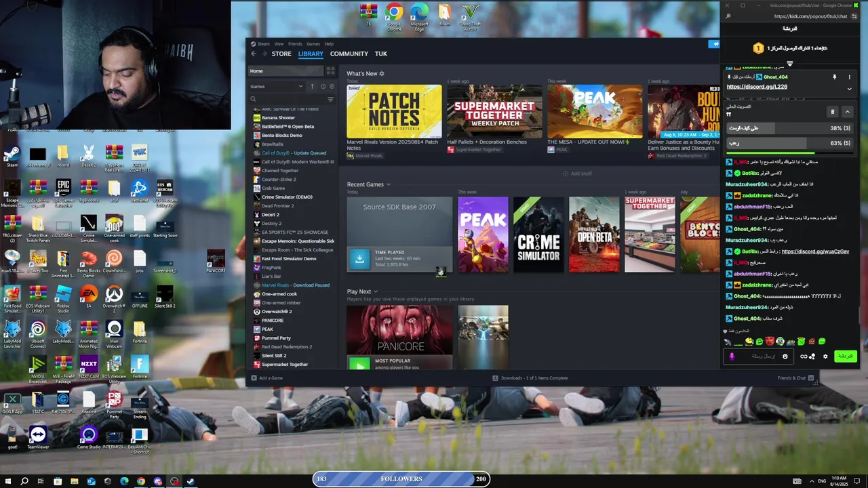Go back in Steam navigation

point(254,54)
